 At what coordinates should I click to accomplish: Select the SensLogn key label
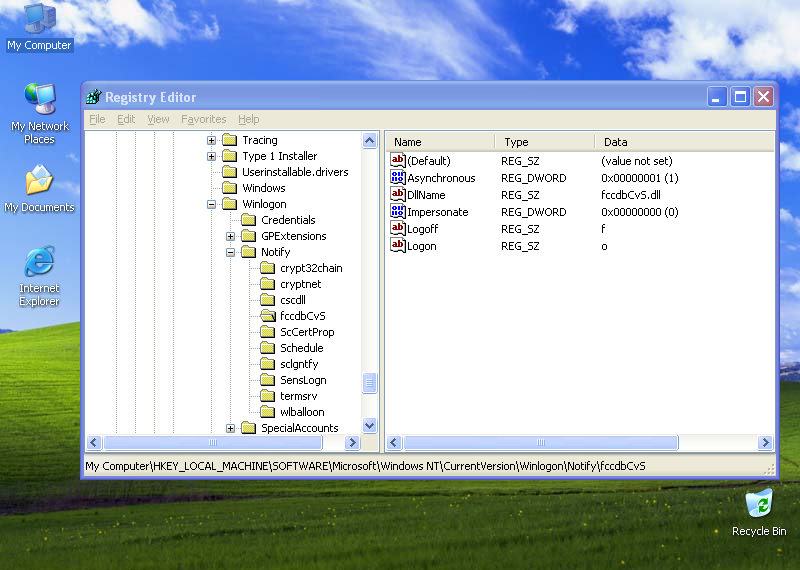tap(303, 380)
